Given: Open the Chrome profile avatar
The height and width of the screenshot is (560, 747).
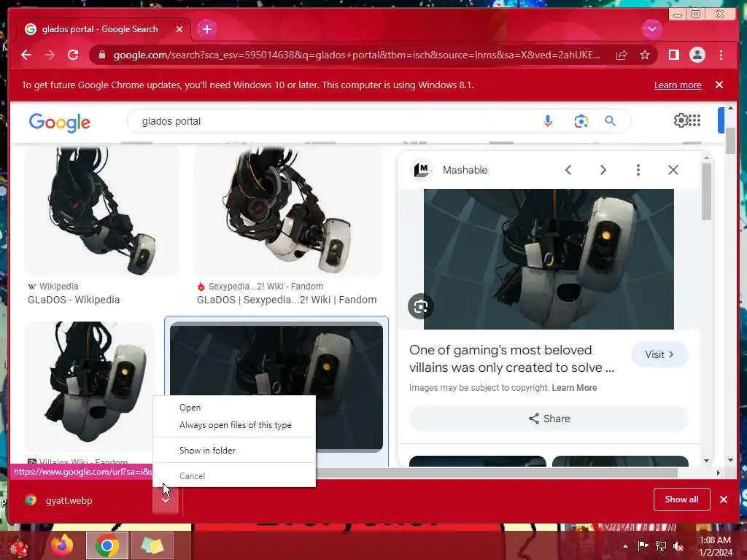Looking at the screenshot, I should pyautogui.click(x=697, y=55).
